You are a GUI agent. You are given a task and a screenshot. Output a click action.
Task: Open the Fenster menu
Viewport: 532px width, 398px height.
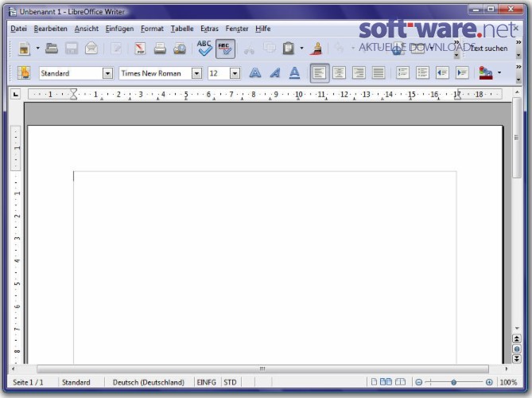click(x=237, y=29)
